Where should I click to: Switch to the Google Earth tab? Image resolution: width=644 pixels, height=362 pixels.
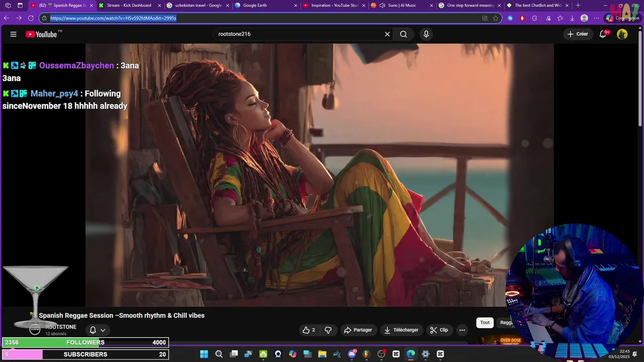(266, 6)
